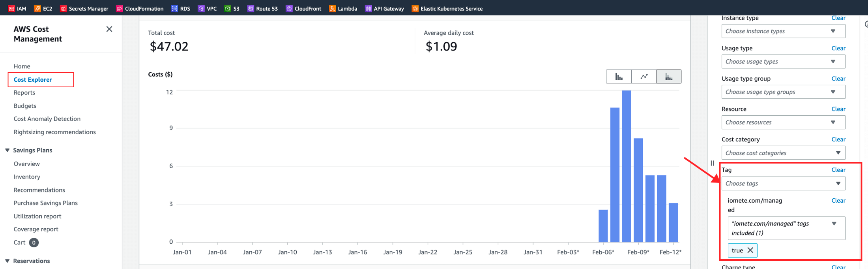Collapse the Savings Plans section
868x269 pixels.
tap(7, 150)
